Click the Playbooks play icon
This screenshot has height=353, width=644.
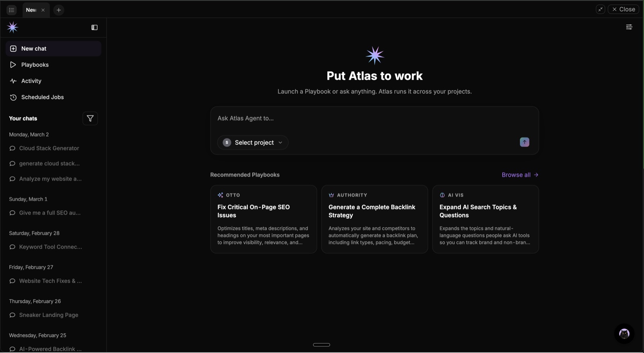13,65
